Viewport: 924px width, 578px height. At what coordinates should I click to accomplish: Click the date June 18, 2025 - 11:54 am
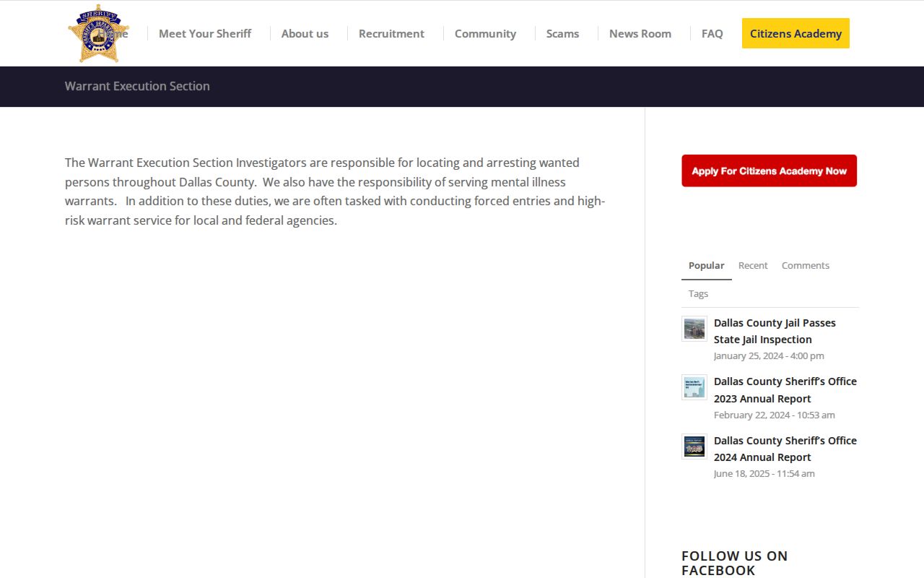point(764,473)
